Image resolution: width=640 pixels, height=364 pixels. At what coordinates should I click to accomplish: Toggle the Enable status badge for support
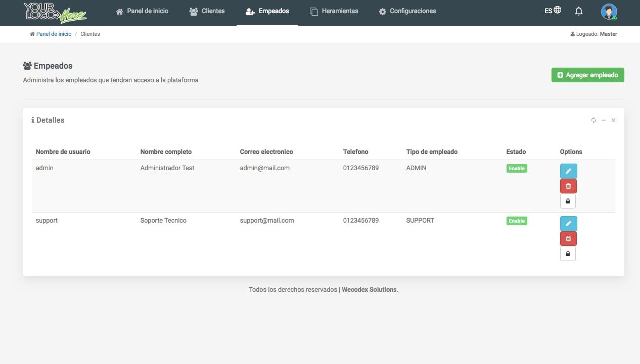point(517,221)
